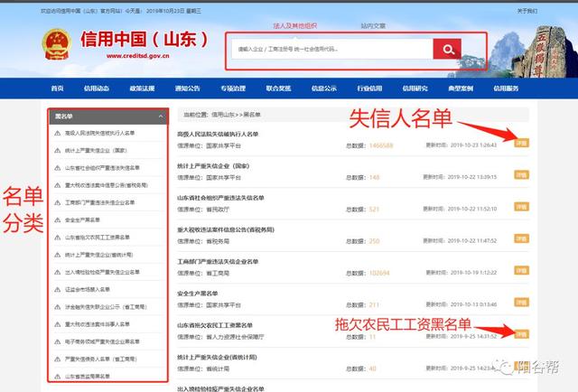Open sidebar item 工商部门严重违法失信企业名单
Viewport: 578px width, 392px height.
coord(99,202)
